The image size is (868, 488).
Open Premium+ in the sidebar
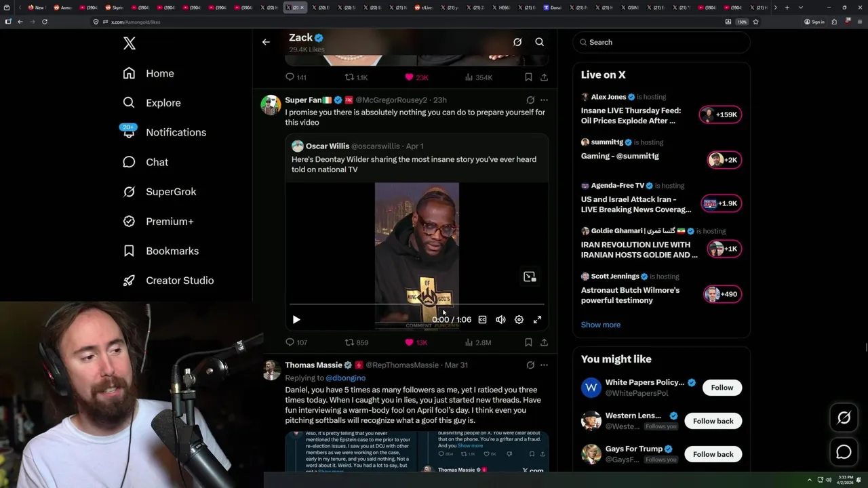coord(158,222)
